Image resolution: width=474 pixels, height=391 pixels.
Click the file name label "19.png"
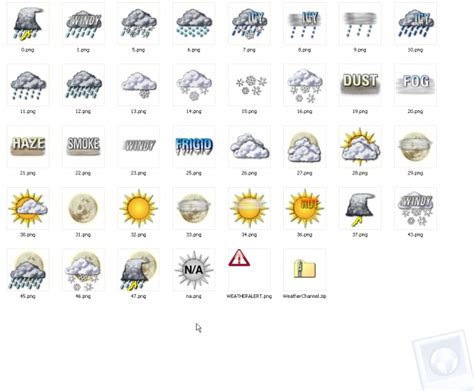pos(360,111)
